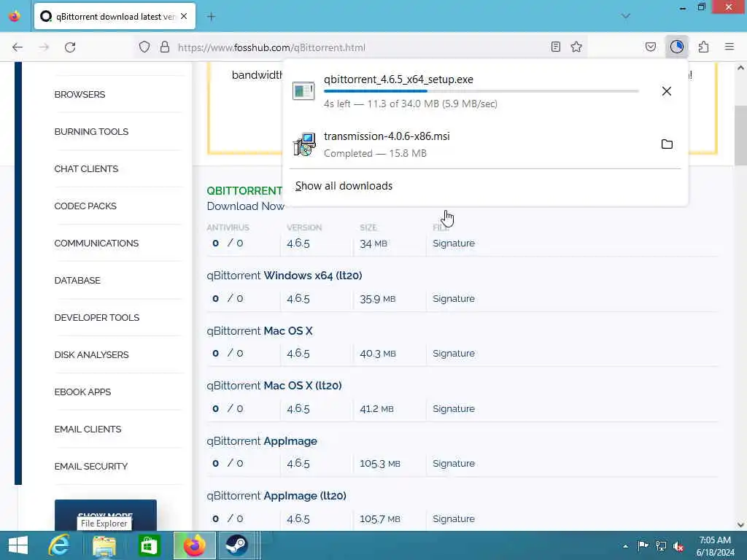Download qBittorrent Mac OS X (lt20)
The image size is (747, 560).
(274, 385)
